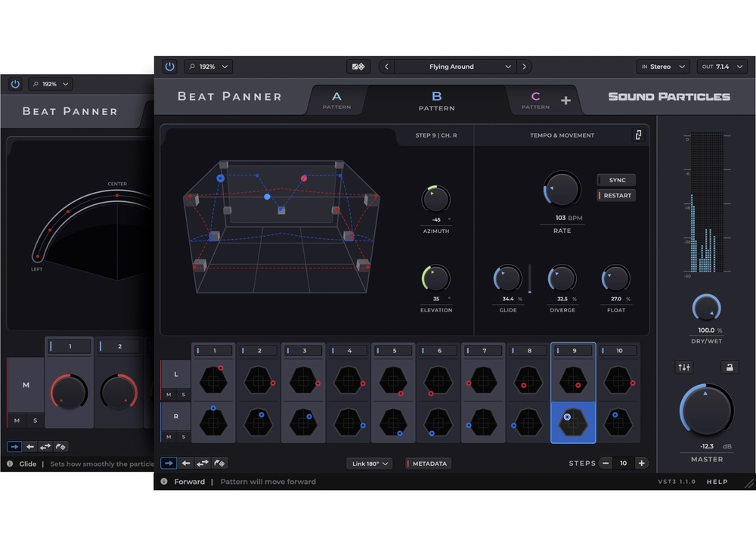Screen dimensions: 756x546
Task: Select step 5 panner pad in the L row
Action: 393,379
